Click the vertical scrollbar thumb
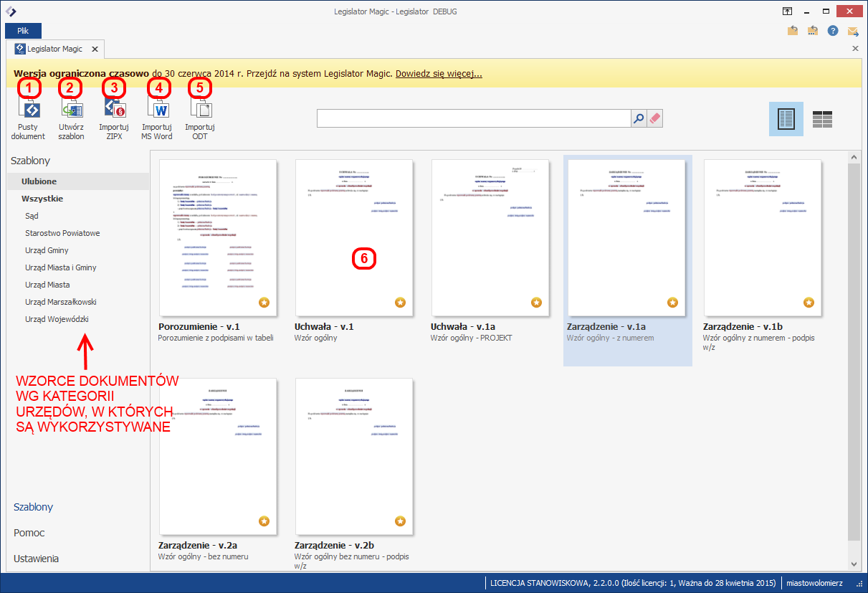 click(853, 351)
